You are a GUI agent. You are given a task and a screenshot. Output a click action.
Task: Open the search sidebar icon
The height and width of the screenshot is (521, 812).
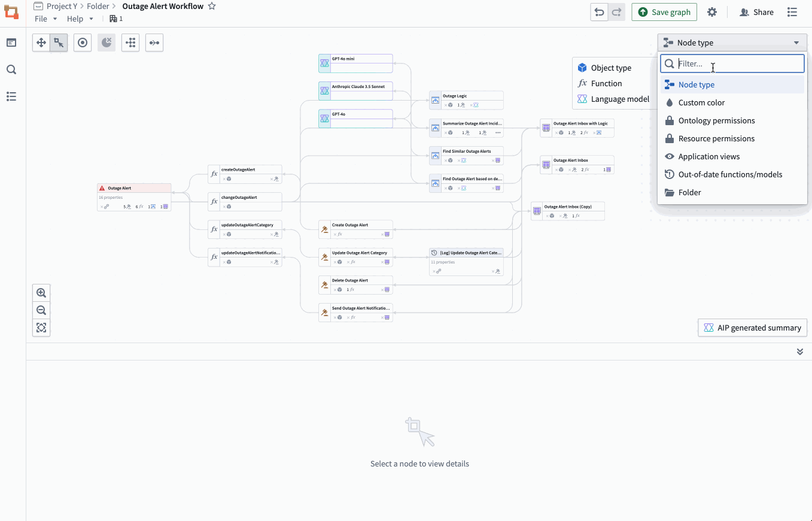click(x=11, y=69)
